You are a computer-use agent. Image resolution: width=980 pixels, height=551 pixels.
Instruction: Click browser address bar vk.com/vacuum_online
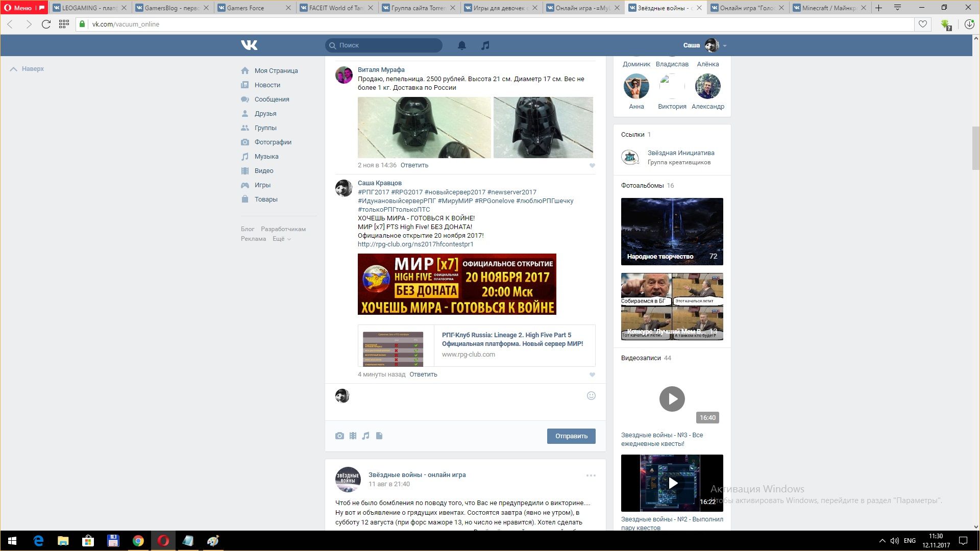495,24
